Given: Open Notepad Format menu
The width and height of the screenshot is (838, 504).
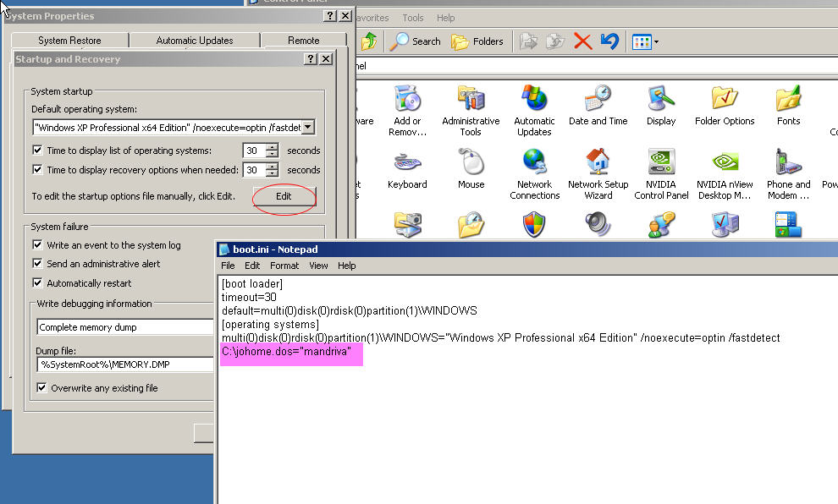Looking at the screenshot, I should click(x=284, y=266).
